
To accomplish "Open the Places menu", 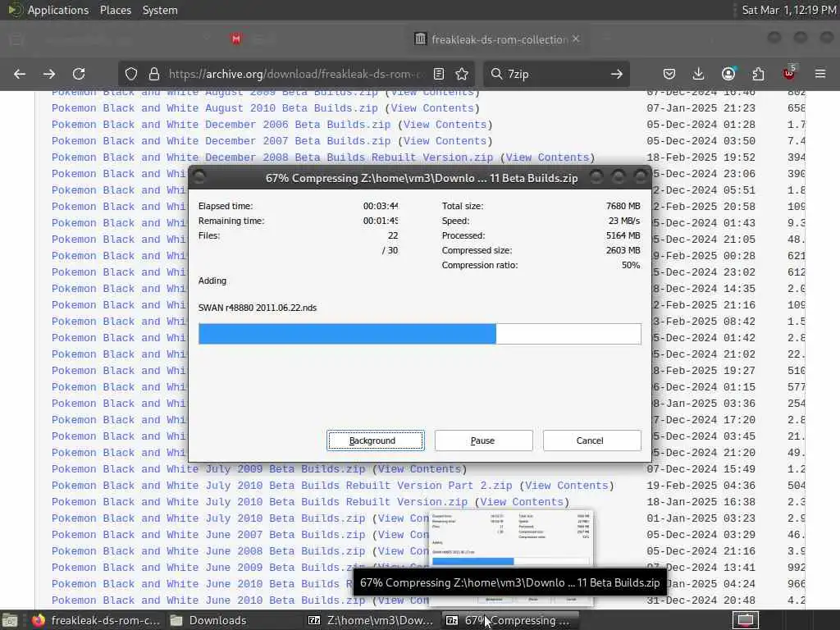I will click(115, 10).
